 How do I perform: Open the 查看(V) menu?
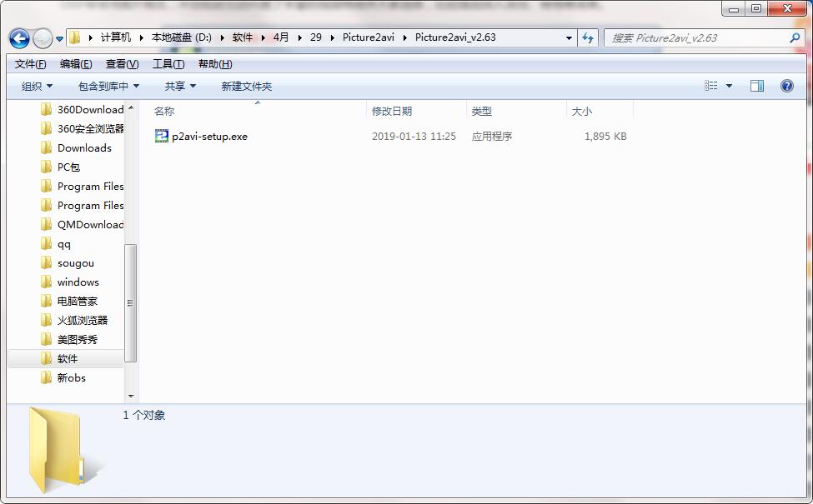(x=122, y=63)
